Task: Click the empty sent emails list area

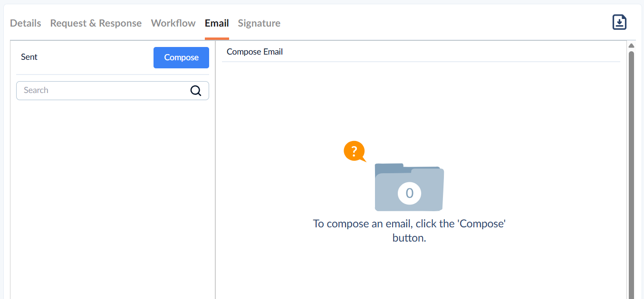Action: pos(113,199)
